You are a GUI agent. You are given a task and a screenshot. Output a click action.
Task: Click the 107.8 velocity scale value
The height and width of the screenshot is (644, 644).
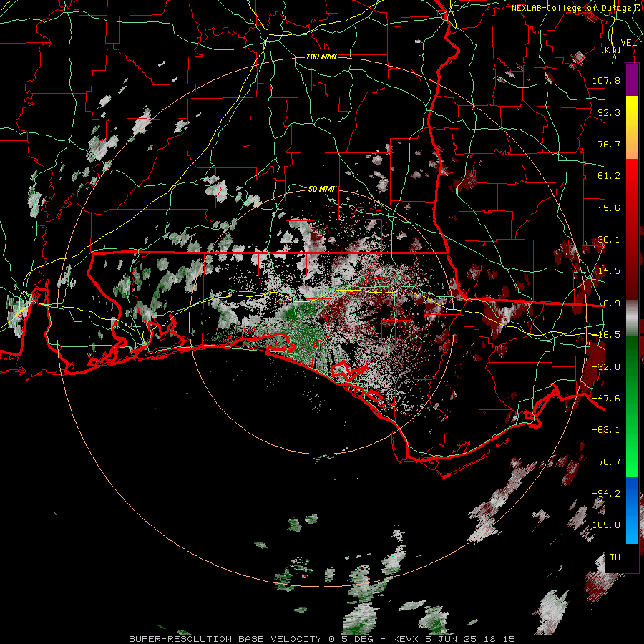pos(606,80)
